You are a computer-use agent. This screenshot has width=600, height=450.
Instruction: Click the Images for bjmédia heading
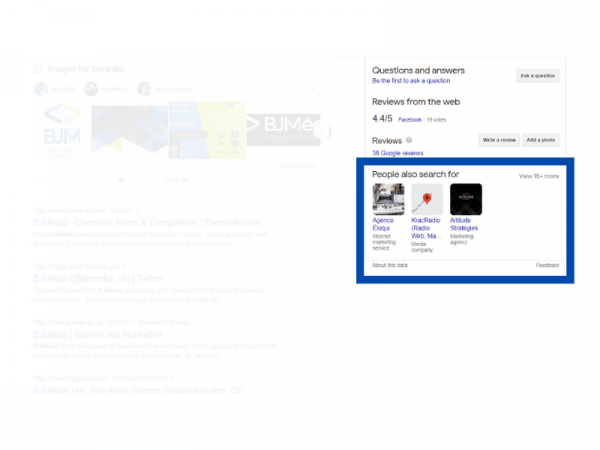click(85, 69)
